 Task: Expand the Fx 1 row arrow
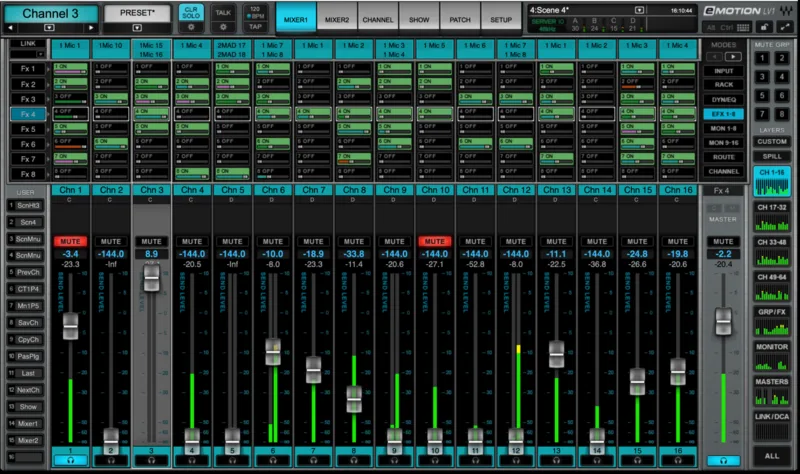coord(48,68)
